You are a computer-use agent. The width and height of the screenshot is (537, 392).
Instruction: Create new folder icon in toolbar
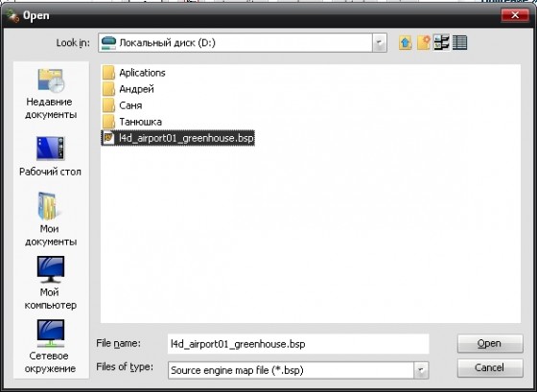[x=423, y=43]
